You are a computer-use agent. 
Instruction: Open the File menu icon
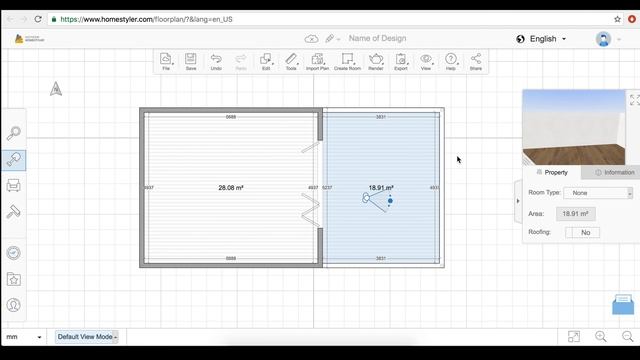(166, 62)
